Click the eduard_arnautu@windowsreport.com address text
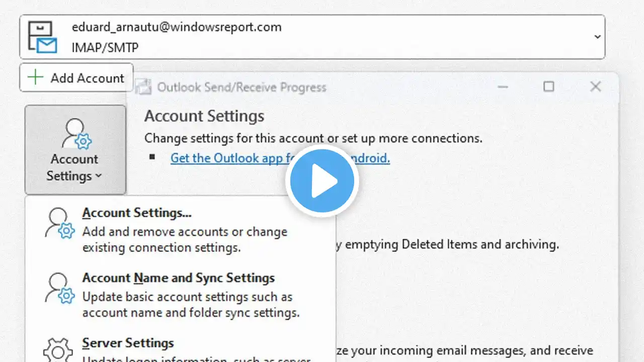The height and width of the screenshot is (362, 644). [177, 27]
